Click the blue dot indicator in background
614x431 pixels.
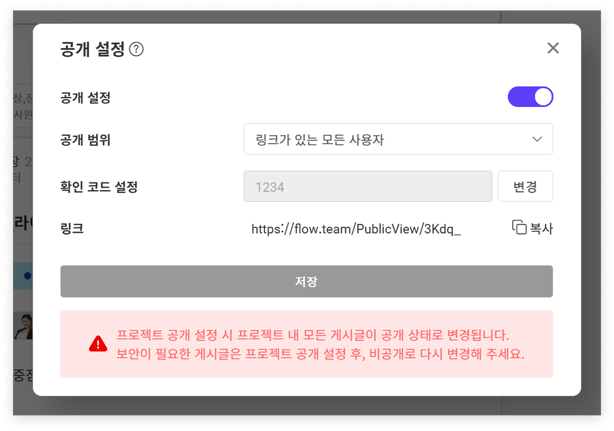tap(27, 275)
